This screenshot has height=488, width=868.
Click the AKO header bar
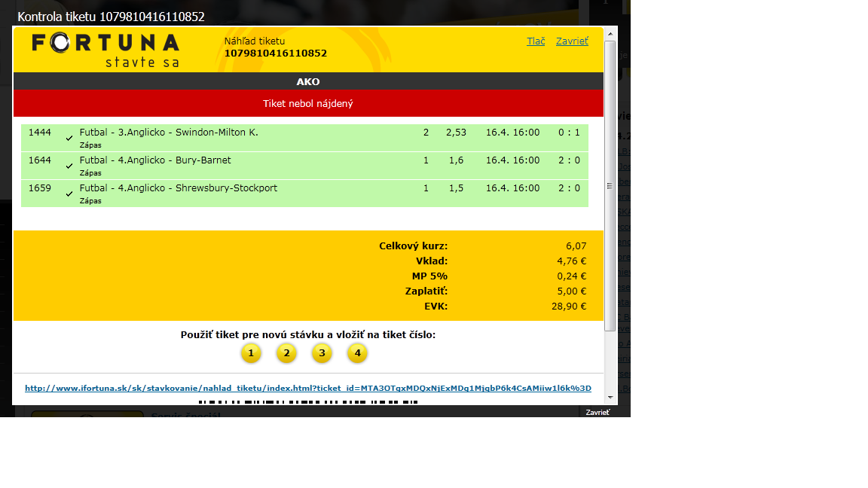click(x=308, y=81)
